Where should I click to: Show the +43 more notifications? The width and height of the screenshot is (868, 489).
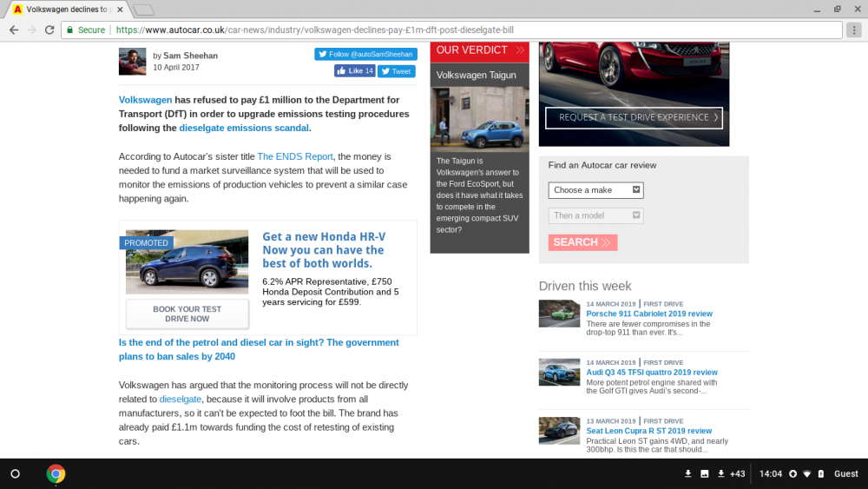(737, 474)
